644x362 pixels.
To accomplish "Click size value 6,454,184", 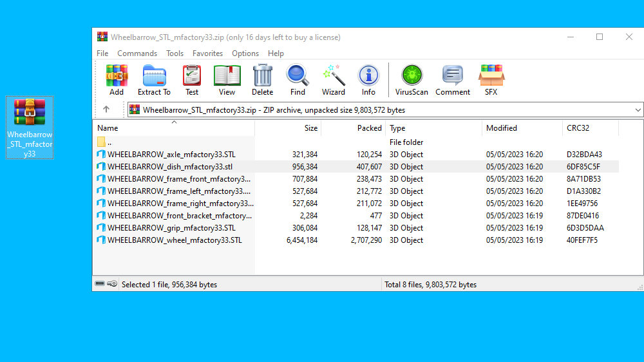I will pos(302,240).
